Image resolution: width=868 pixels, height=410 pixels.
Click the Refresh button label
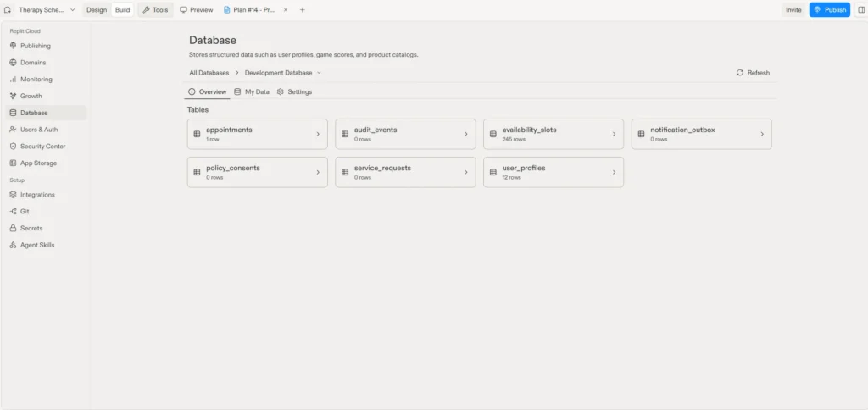[759, 73]
